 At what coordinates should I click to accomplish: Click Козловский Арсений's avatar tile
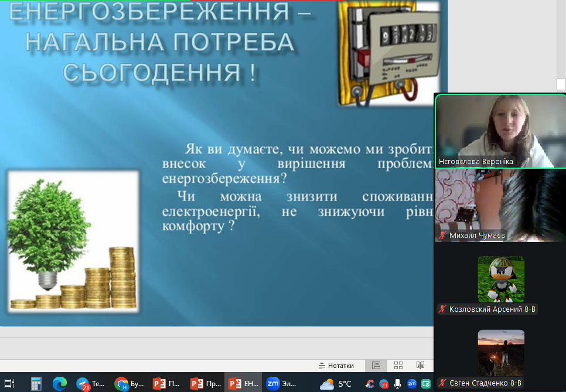click(x=500, y=279)
